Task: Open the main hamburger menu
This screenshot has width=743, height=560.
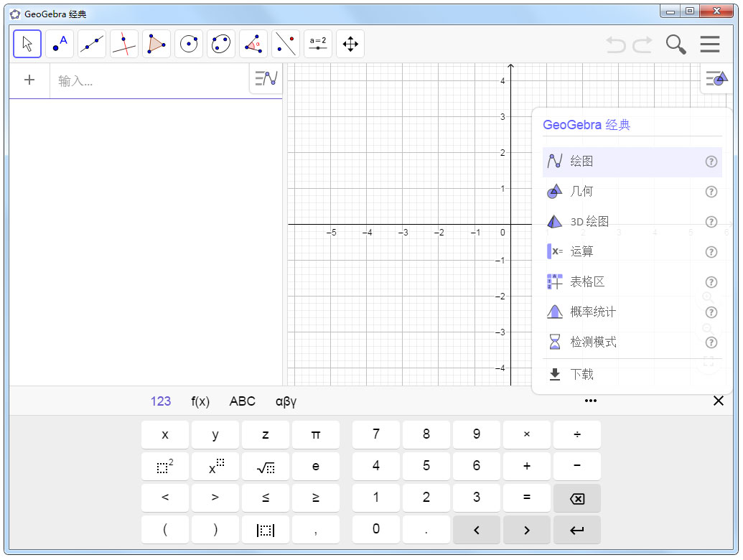Action: 710,44
